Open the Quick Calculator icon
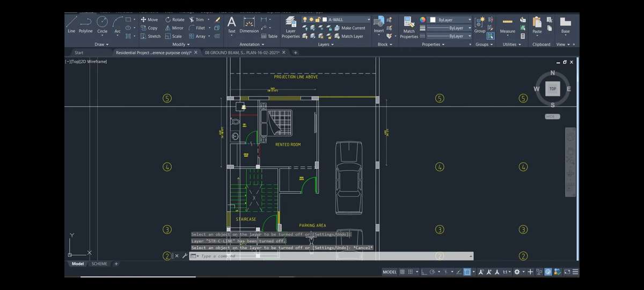This screenshot has height=290, width=644. (523, 36)
